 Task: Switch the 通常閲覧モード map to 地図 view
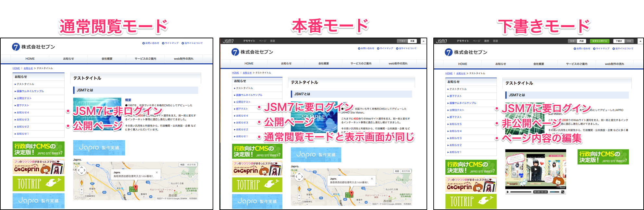click(x=182, y=165)
